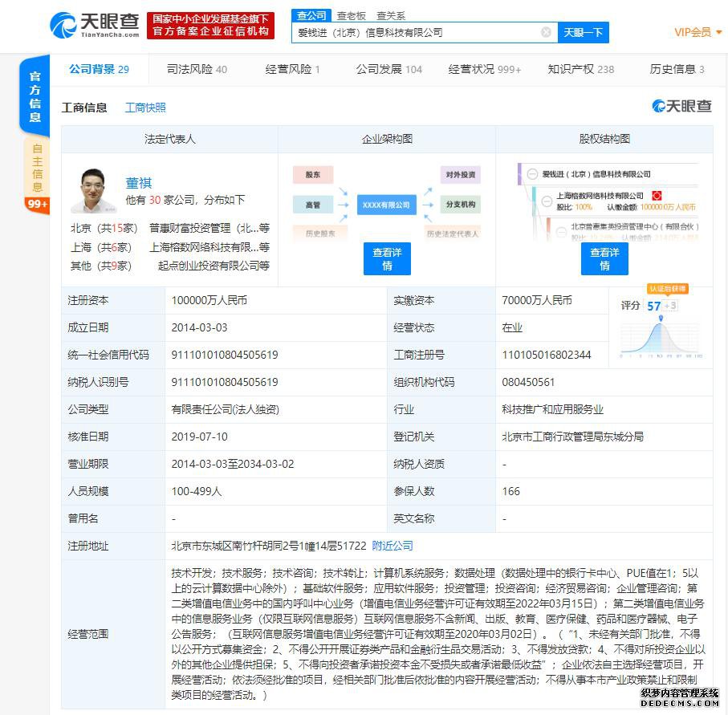This screenshot has width=728, height=715.
Task: Click the score distribution chart marker
Action: (x=661, y=318)
